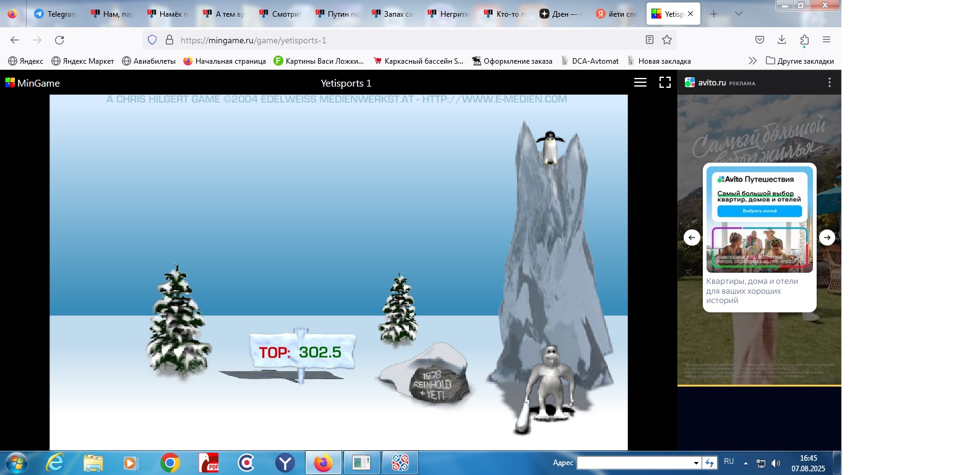
Task: Open the Начальная страница bookmark
Action: point(225,61)
